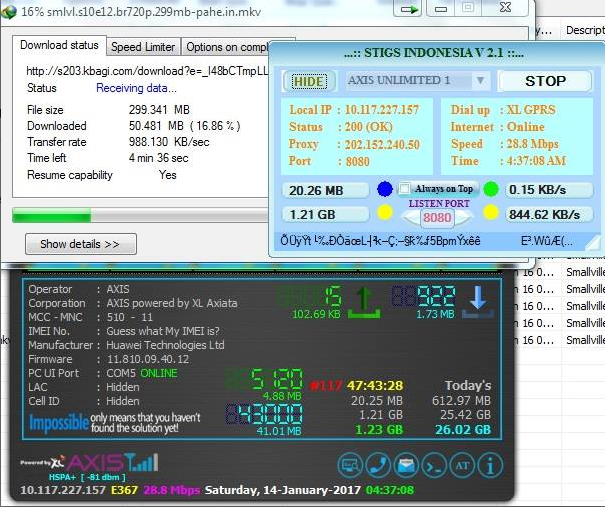The height and width of the screenshot is (507, 605).
Task: Decrease listen port with left arrow
Action: click(411, 218)
